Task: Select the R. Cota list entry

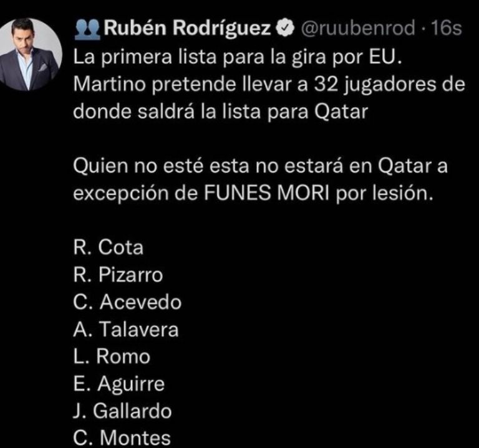Action: [x=109, y=247]
